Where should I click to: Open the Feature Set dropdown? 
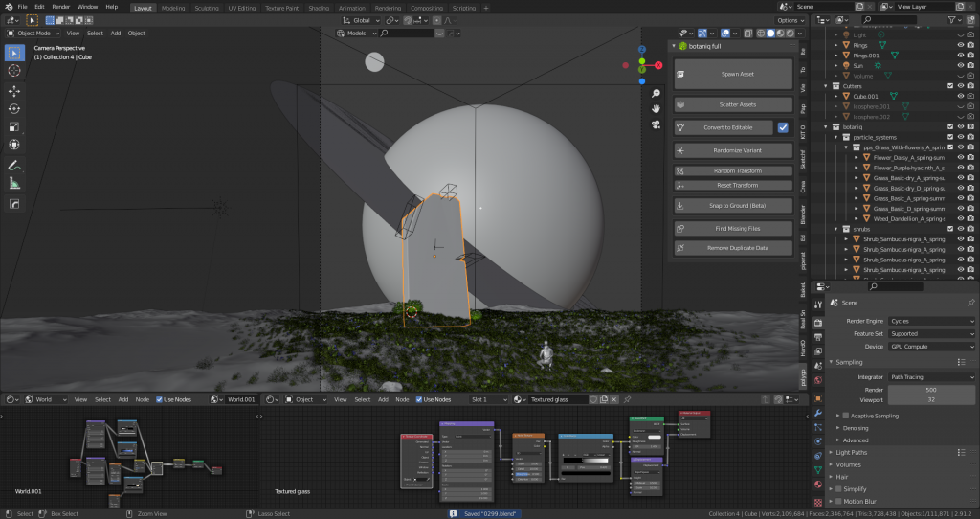931,334
